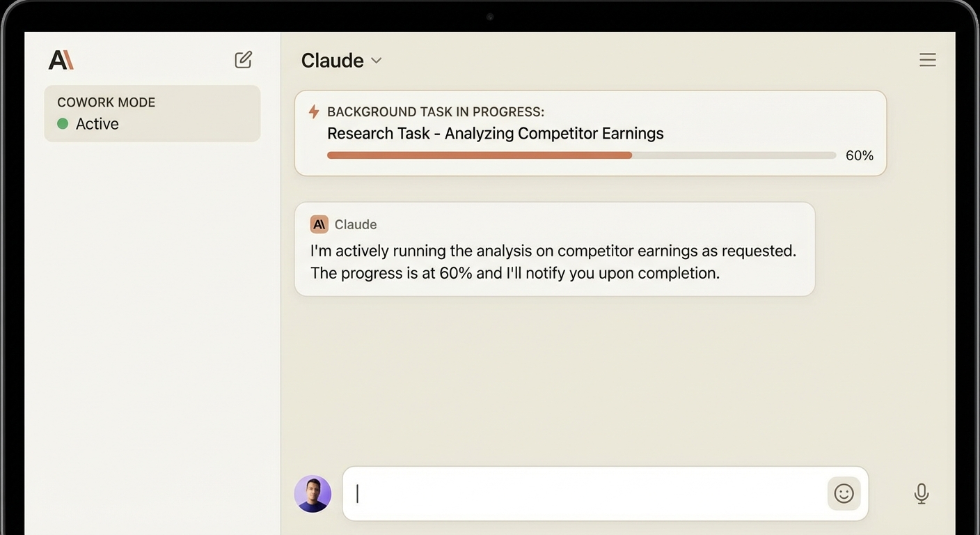The image size is (980, 535).
Task: Collapse Claude's progress message bubble
Action: coord(555,249)
